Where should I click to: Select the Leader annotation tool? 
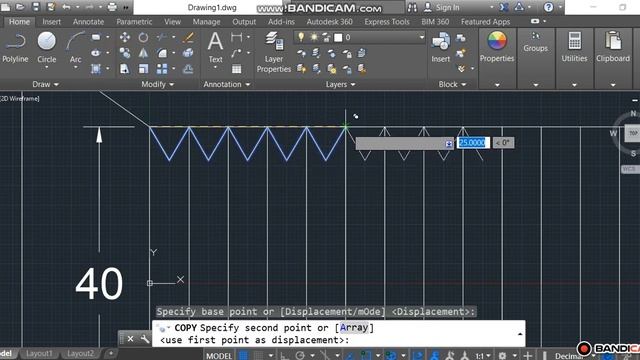pyautogui.click(x=236, y=53)
